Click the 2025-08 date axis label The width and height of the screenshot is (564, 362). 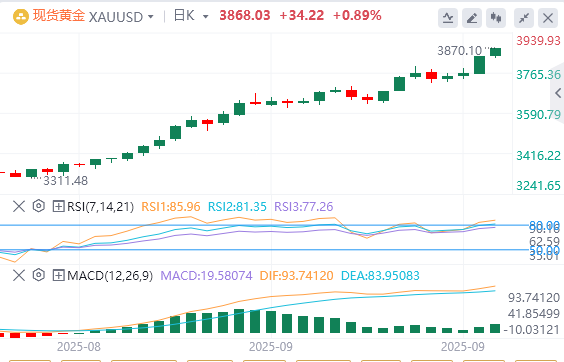(79, 347)
